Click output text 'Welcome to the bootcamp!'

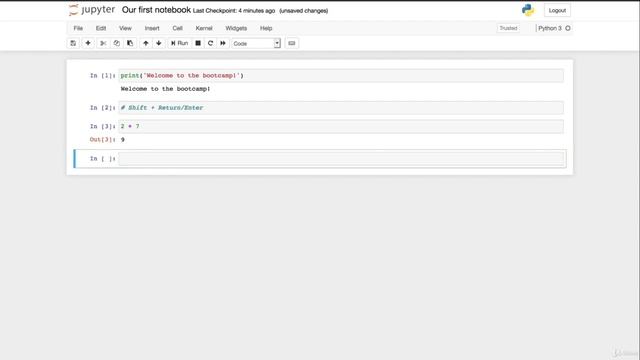(165, 89)
